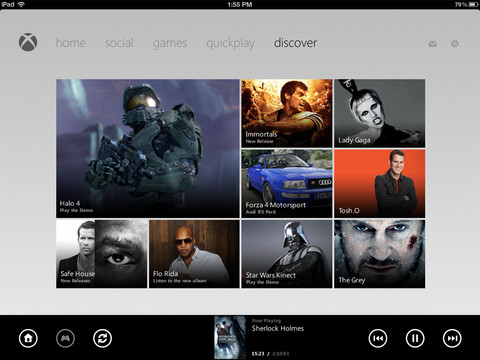Click the Xbox logo icon

(x=28, y=42)
